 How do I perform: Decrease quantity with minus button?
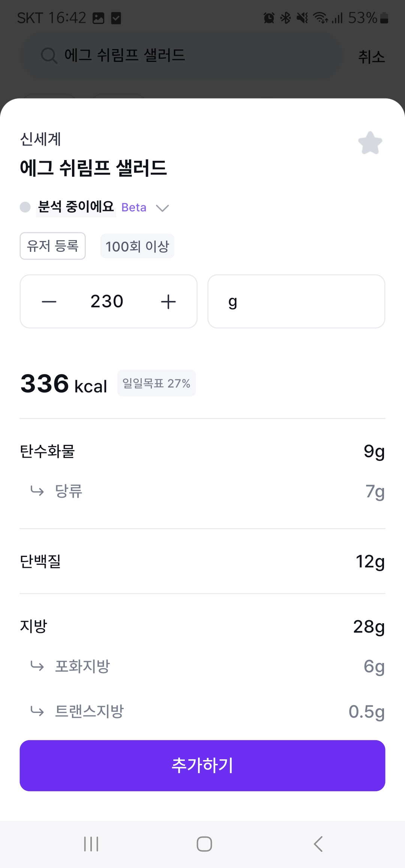point(49,302)
